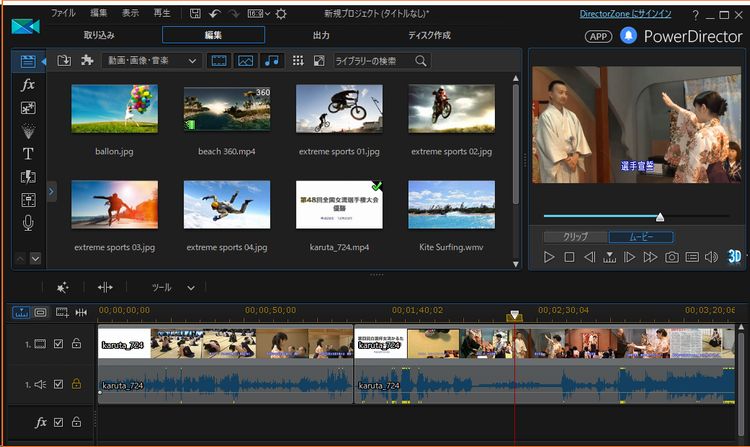
Task: Lock video track 1
Action: point(76,343)
